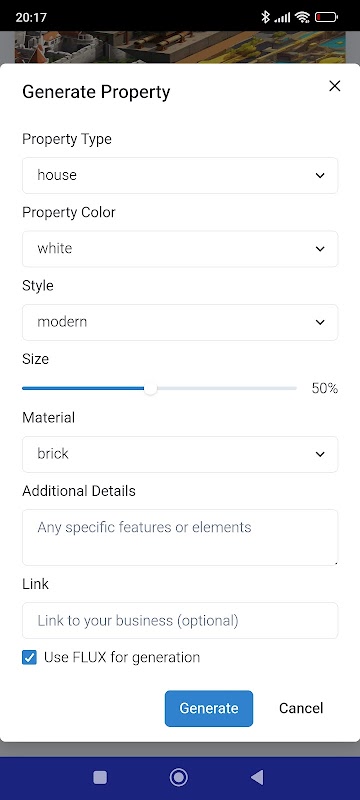Open the Property Type dropdown showing house

(180, 175)
